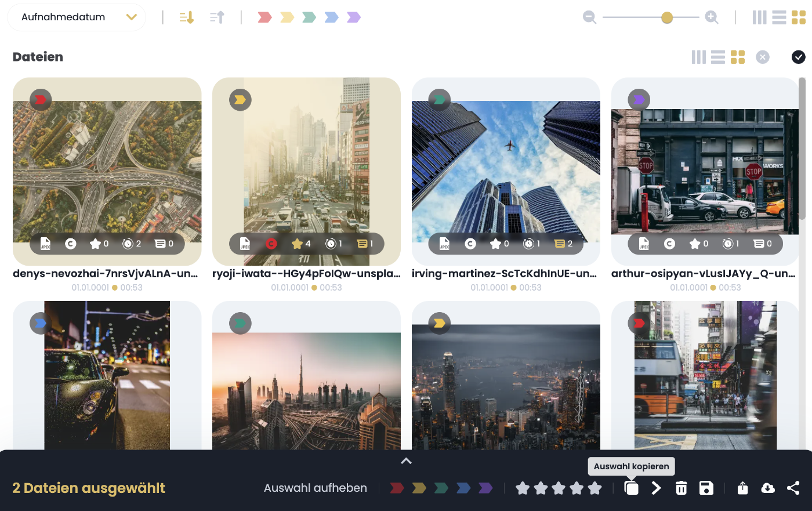This screenshot has height=511, width=812.
Task: Sort files in ascending order
Action: pos(217,17)
